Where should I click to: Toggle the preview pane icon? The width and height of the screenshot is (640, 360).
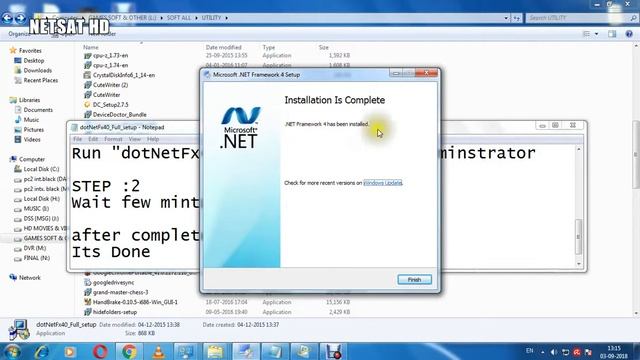point(612,34)
